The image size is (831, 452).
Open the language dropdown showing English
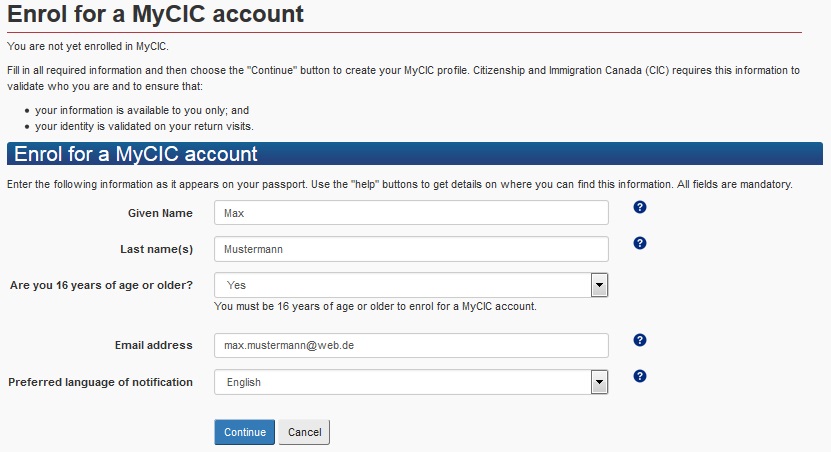[411, 382]
